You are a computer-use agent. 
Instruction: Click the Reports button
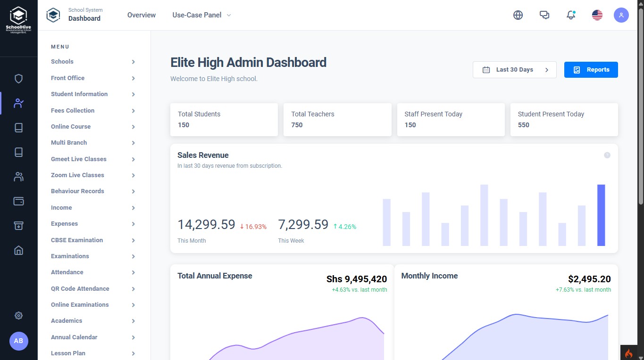coord(591,70)
